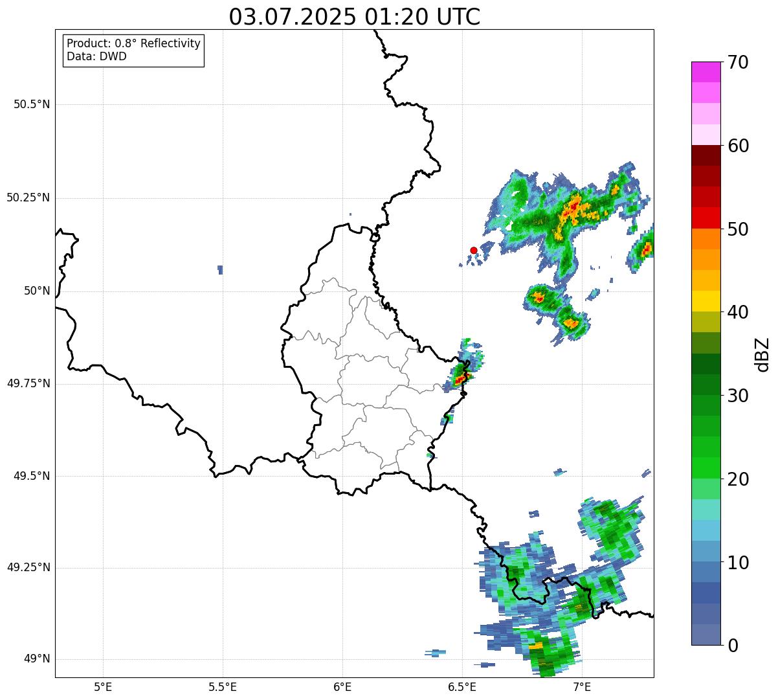The width and height of the screenshot is (778, 700).
Task: Click the dark maroon colorbar swatch below 60
Action: click(706, 155)
